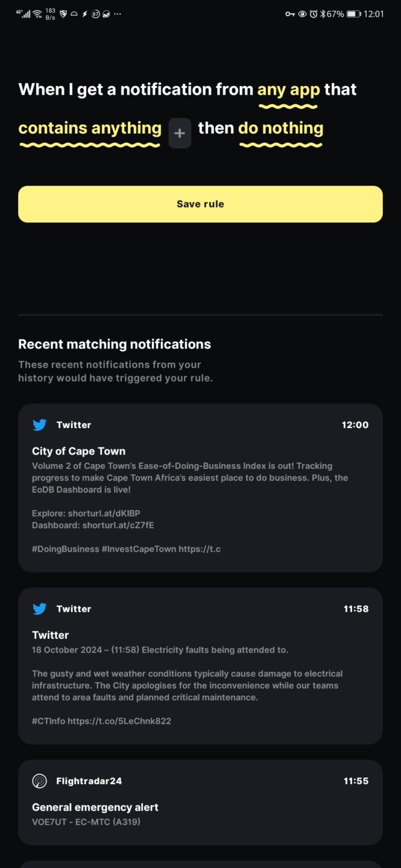Change the 'contains anything' filter

(90, 128)
